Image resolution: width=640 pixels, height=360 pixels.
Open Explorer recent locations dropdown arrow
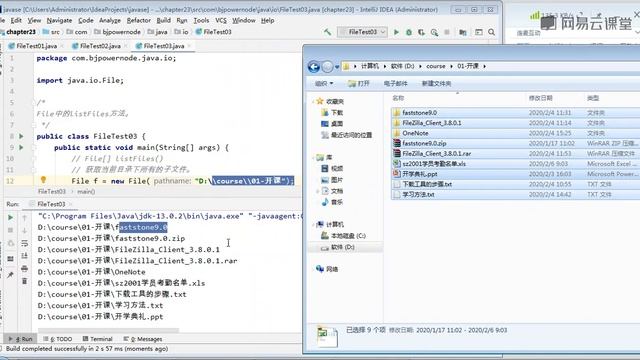pos(337,67)
